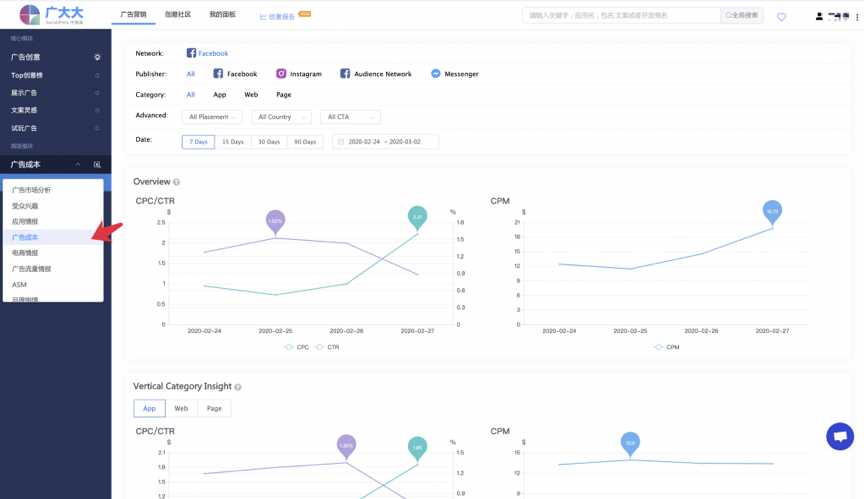Image resolution: width=864 pixels, height=499 pixels.
Task: Switch to the 创意社区 tab
Action: coord(178,14)
